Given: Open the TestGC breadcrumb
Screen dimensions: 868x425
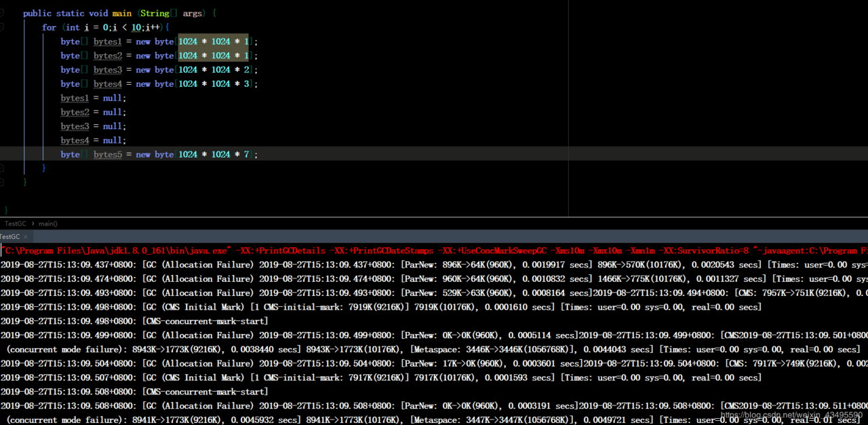Looking at the screenshot, I should [15, 223].
